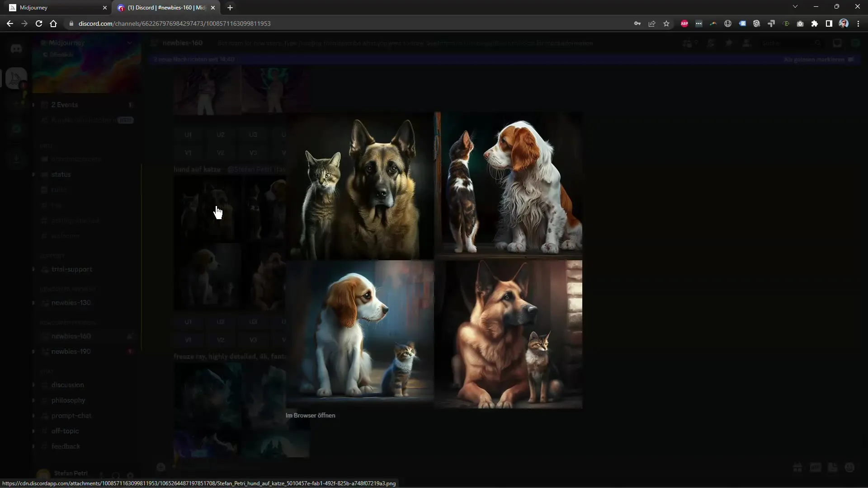Select the newbies-130 channel tab

click(x=71, y=302)
